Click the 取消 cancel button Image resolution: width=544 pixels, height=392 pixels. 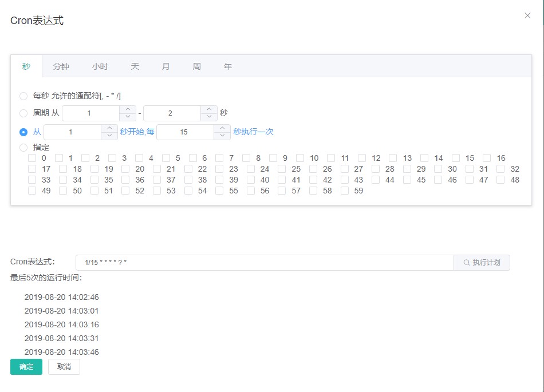64,367
